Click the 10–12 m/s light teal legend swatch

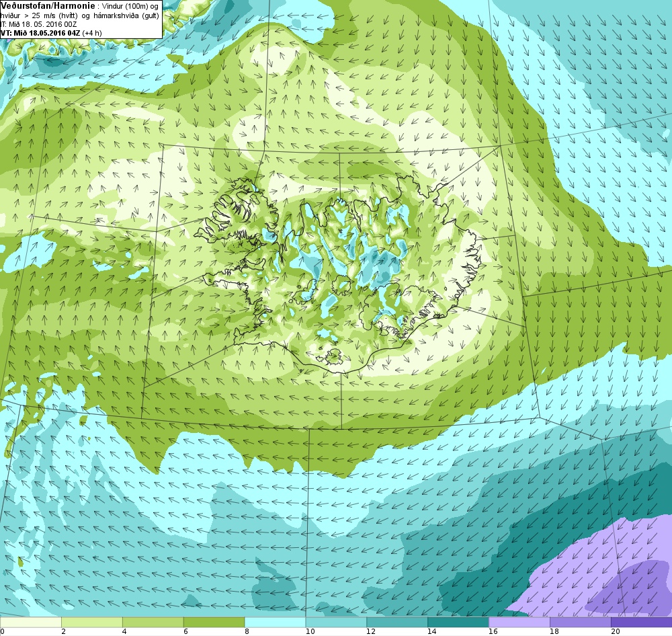(x=336, y=622)
